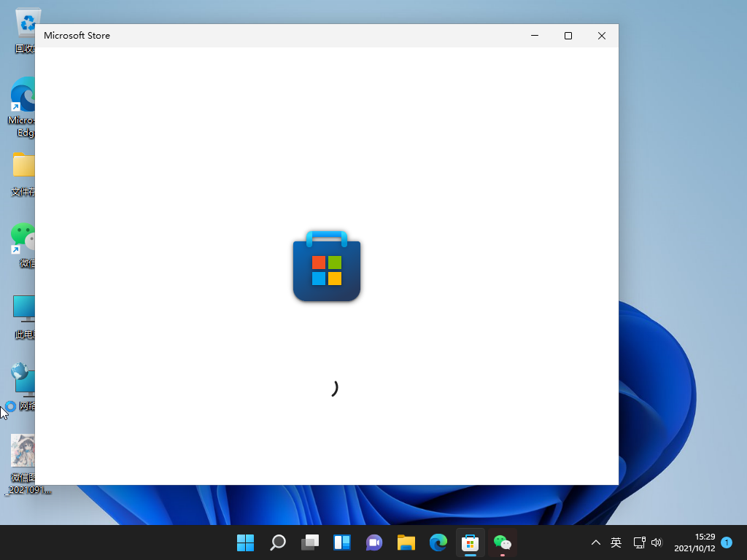Toggle the 英 input method indicator
The width and height of the screenshot is (747, 560).
pos(616,542)
